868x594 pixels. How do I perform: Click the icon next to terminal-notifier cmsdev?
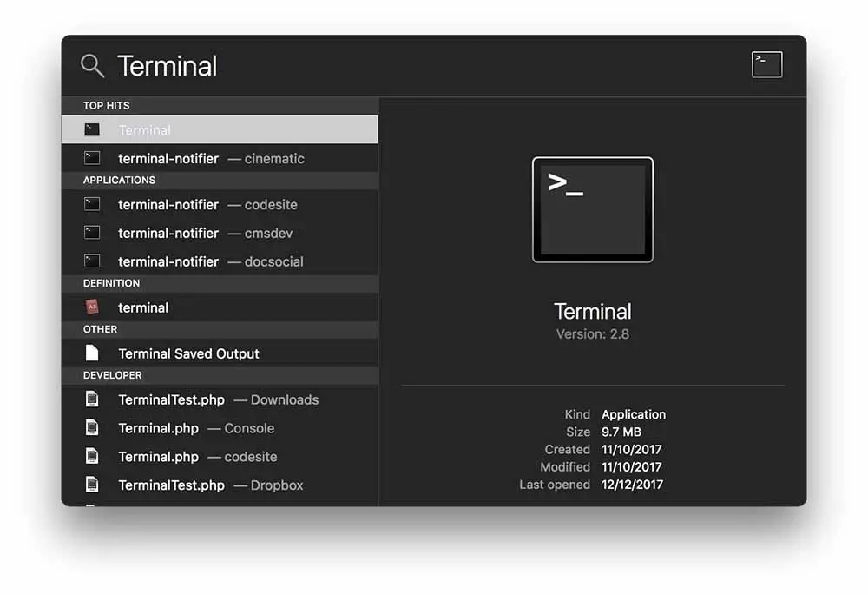click(92, 233)
